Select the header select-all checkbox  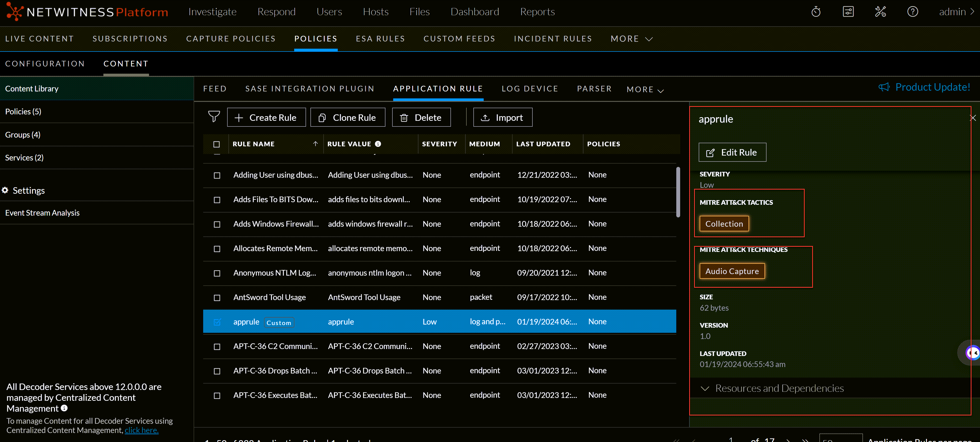217,144
